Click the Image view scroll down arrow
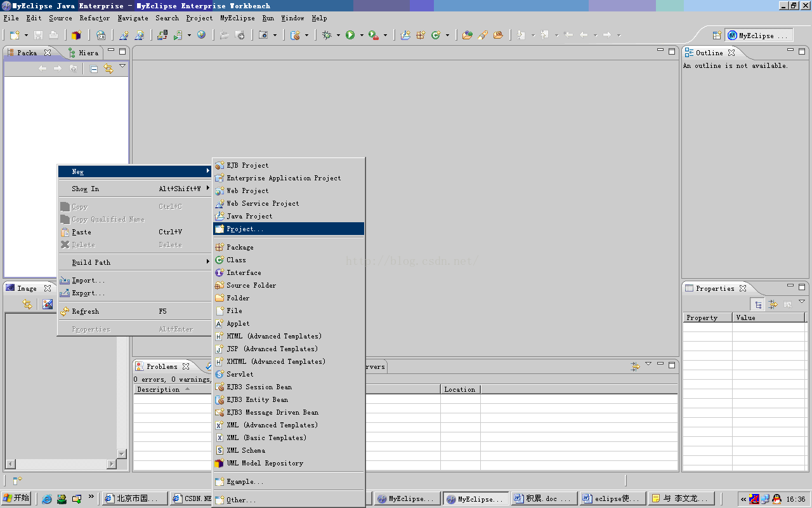 [x=122, y=454]
